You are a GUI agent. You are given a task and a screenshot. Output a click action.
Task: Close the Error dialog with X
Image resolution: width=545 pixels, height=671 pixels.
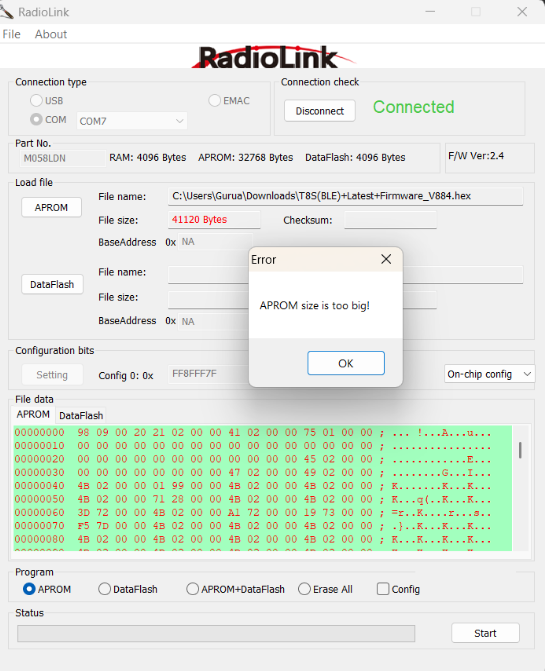pyautogui.click(x=386, y=259)
